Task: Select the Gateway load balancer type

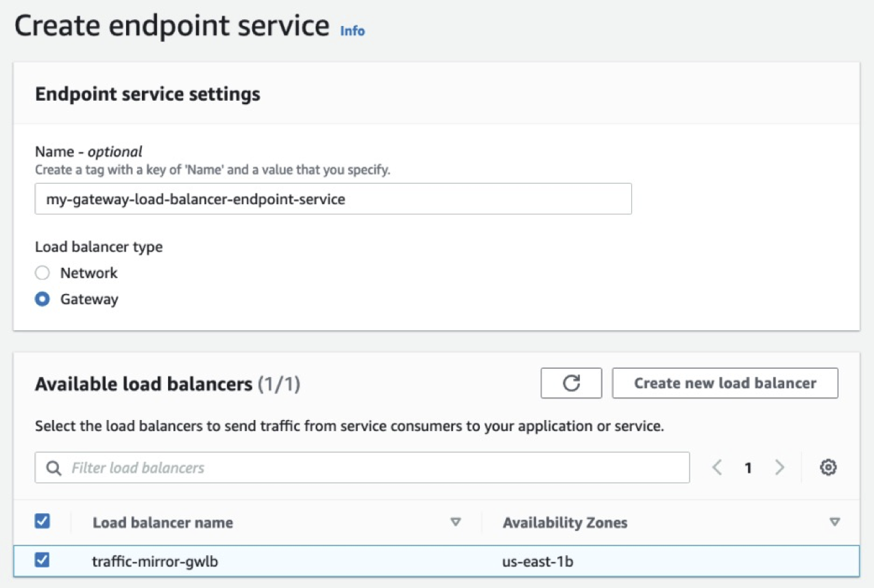Action: coord(43,299)
